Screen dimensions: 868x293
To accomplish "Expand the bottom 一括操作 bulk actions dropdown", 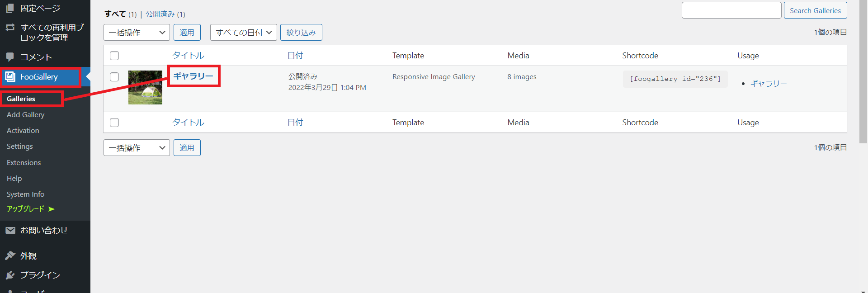I will 137,148.
